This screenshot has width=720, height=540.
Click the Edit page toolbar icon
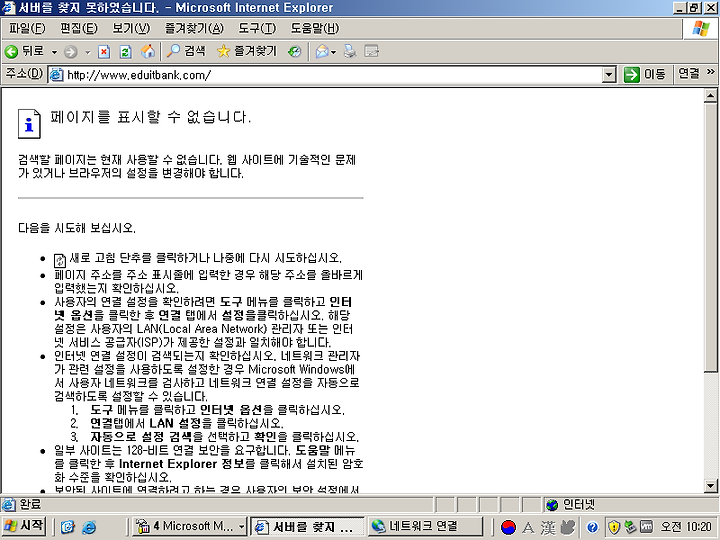[x=371, y=51]
